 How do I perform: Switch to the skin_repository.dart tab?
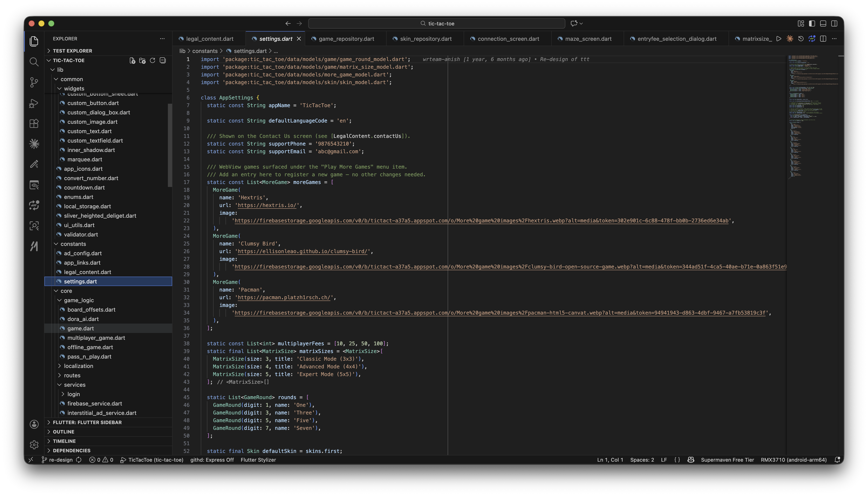[x=425, y=39]
